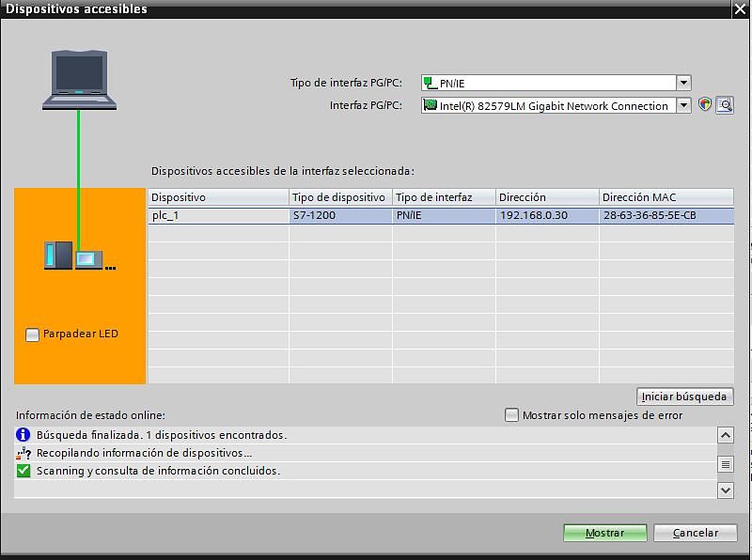Viewport: 752px width, 560px height.
Task: Toggle Mostrar solo mensajes de error
Action: click(x=511, y=415)
